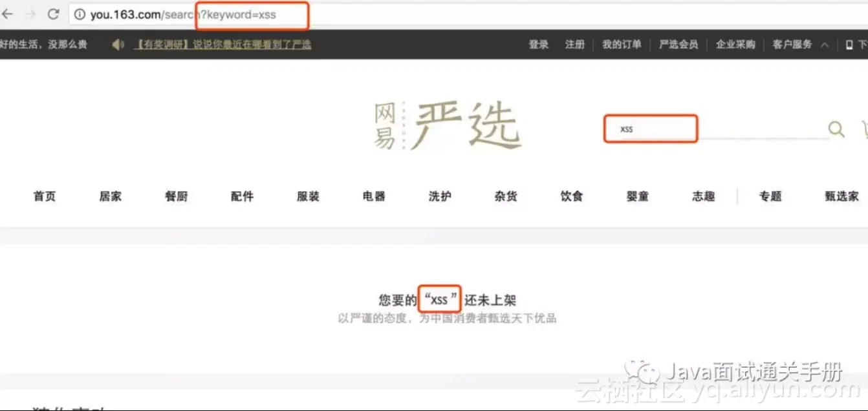868x411 pixels.
Task: Select the 志趣 category
Action: [703, 196]
